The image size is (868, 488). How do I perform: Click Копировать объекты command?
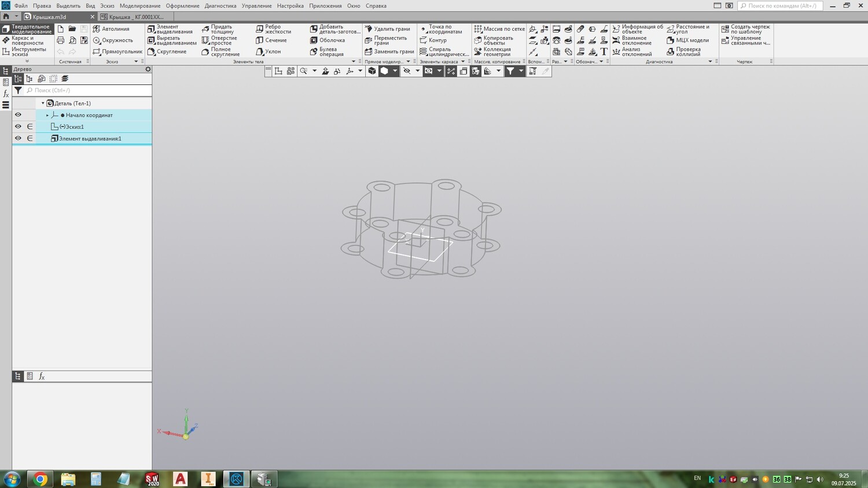[x=494, y=40]
